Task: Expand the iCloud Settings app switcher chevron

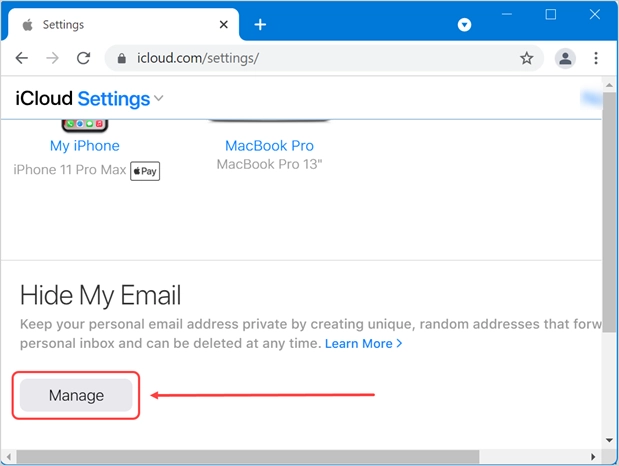Action: [x=159, y=98]
